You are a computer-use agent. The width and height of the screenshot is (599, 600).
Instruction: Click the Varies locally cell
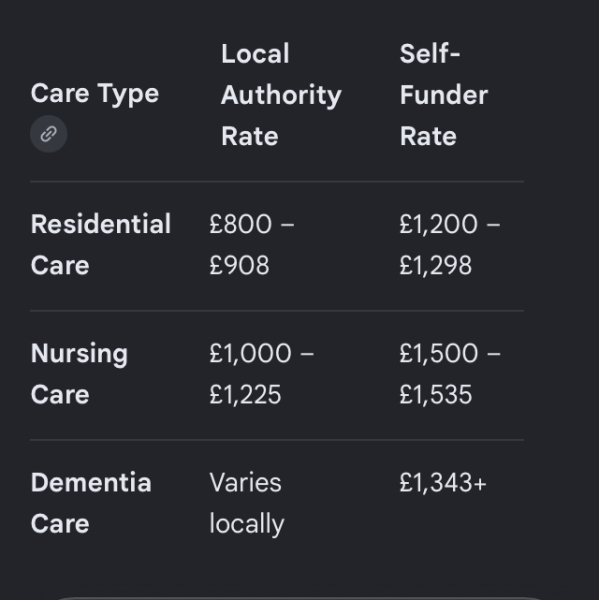[247, 503]
